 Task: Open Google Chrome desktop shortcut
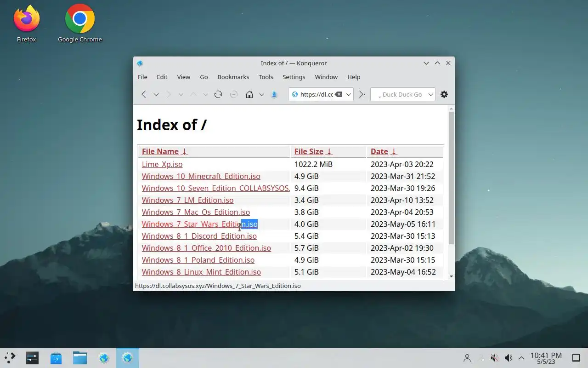point(80,24)
